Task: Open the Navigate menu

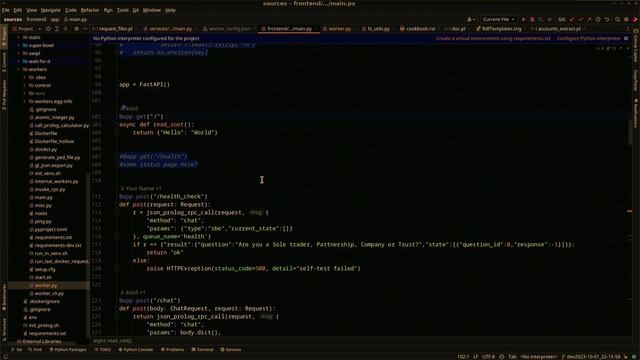Action: coord(51,10)
